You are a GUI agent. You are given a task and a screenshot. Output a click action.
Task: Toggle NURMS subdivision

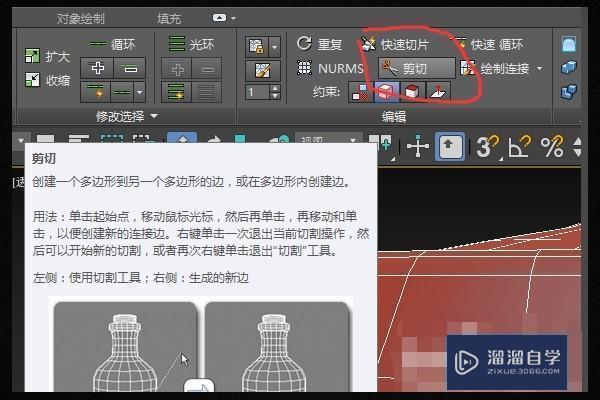(x=331, y=68)
